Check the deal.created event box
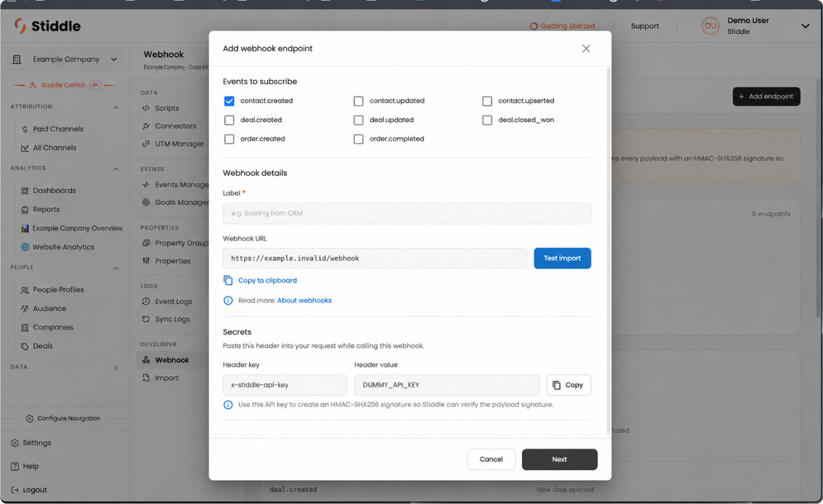Image resolution: width=823 pixels, height=504 pixels. pyautogui.click(x=229, y=120)
